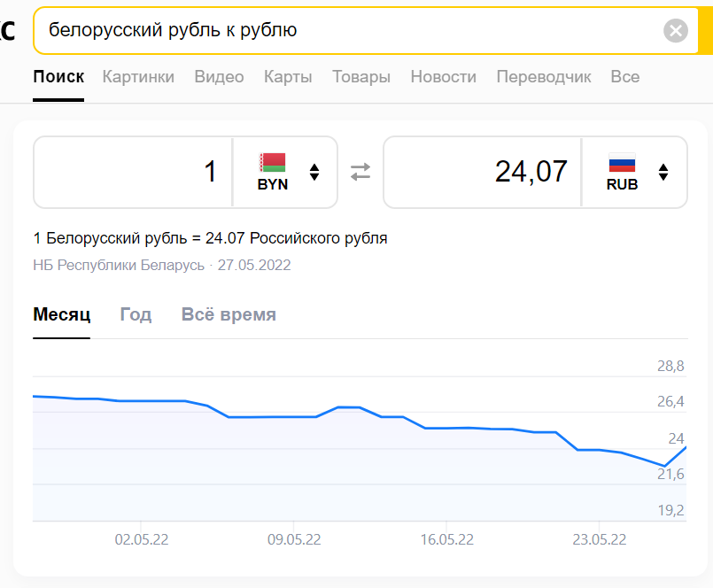The height and width of the screenshot is (588, 713).
Task: Open the Картинки search tab
Action: pos(138,77)
